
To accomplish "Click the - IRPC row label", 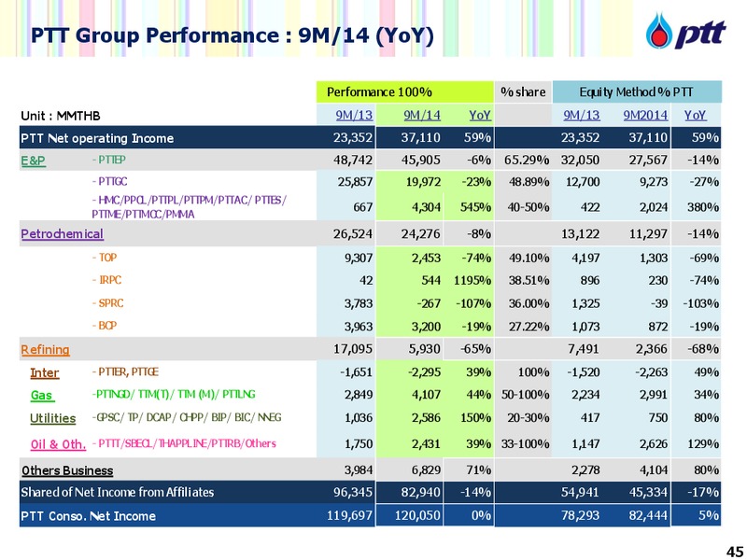I will point(106,280).
